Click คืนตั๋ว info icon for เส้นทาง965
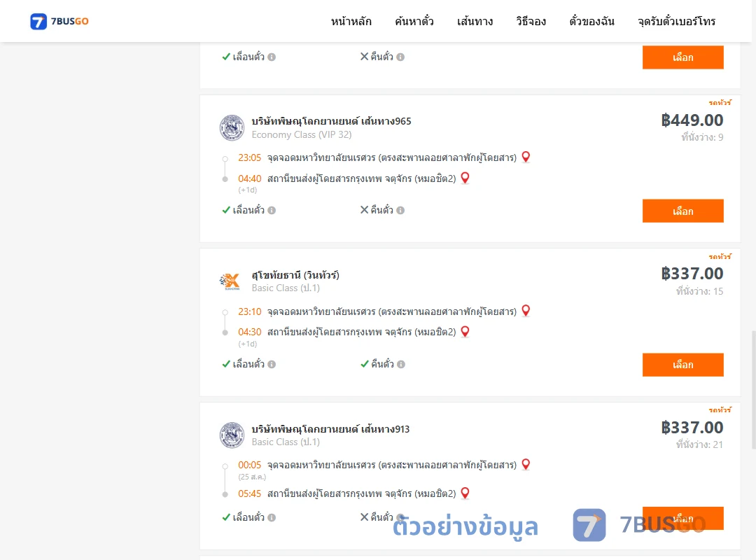 click(400, 210)
